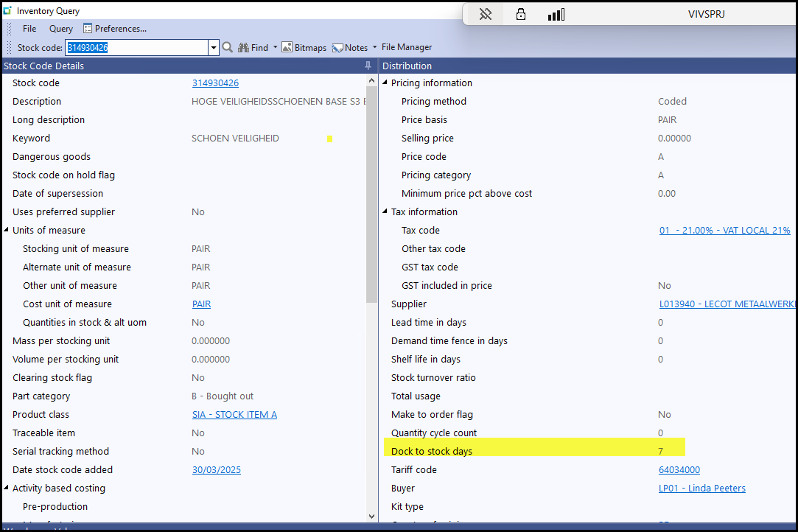Open the SIA - STOCK ITEM A link
The image size is (798, 532).
point(234,414)
